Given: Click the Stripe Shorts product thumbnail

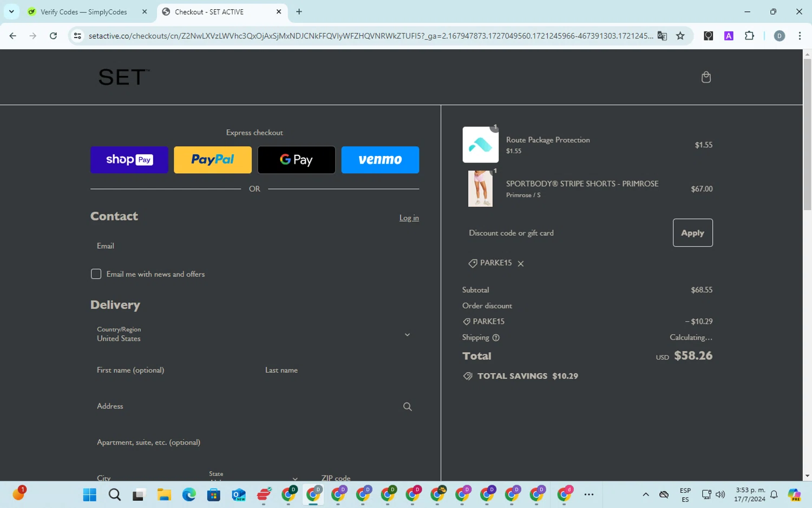Looking at the screenshot, I should coord(480,188).
